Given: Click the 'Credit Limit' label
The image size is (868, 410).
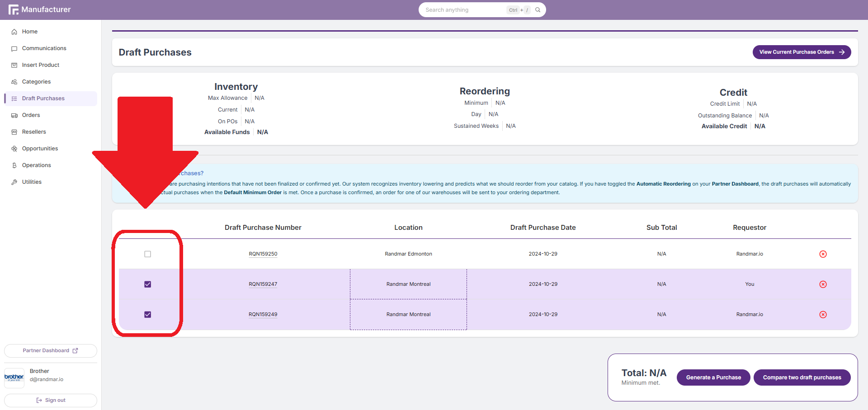Looking at the screenshot, I should pos(725,104).
